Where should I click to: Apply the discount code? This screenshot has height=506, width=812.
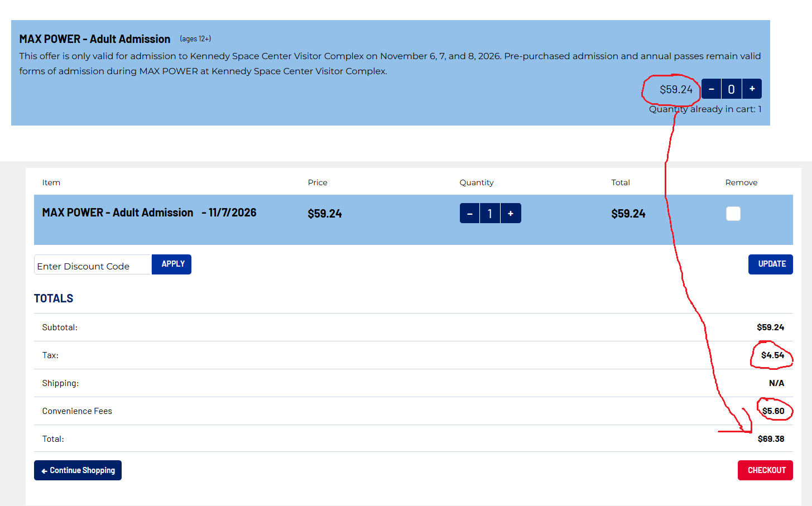coord(172,264)
